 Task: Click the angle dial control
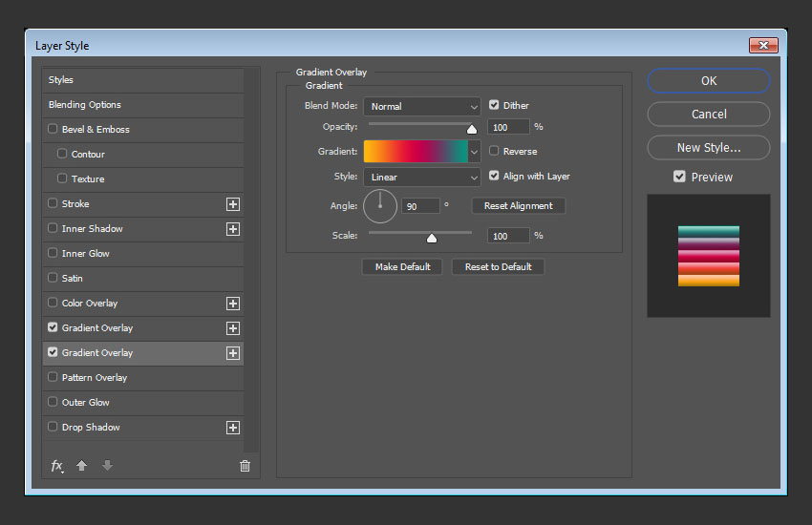[x=380, y=206]
